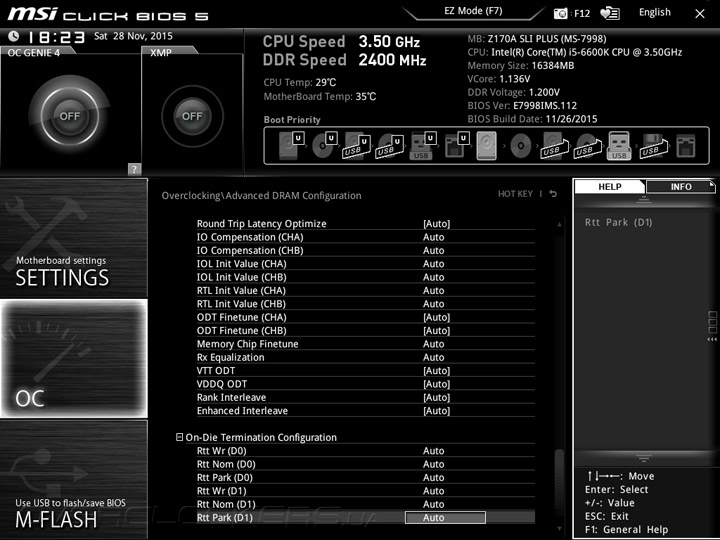
Task: Click the XMP tab label
Action: coord(161,53)
